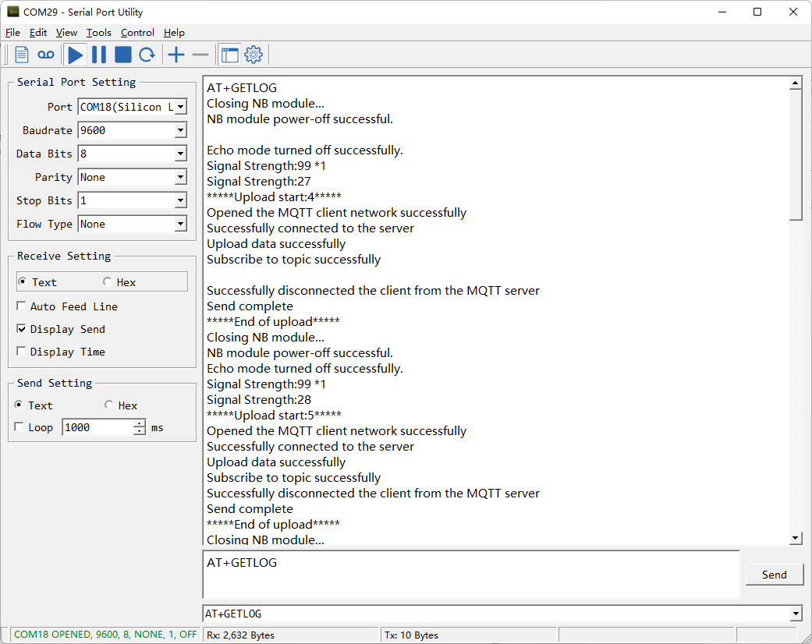This screenshot has width=812, height=644.
Task: Expand the Baudrate dropdown
Action: 180,130
